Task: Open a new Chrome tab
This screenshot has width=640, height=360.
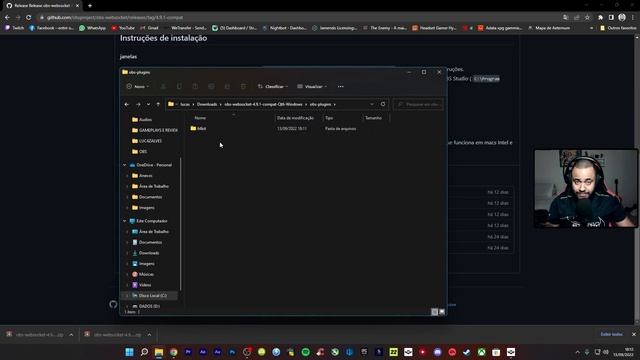Action: point(90,6)
